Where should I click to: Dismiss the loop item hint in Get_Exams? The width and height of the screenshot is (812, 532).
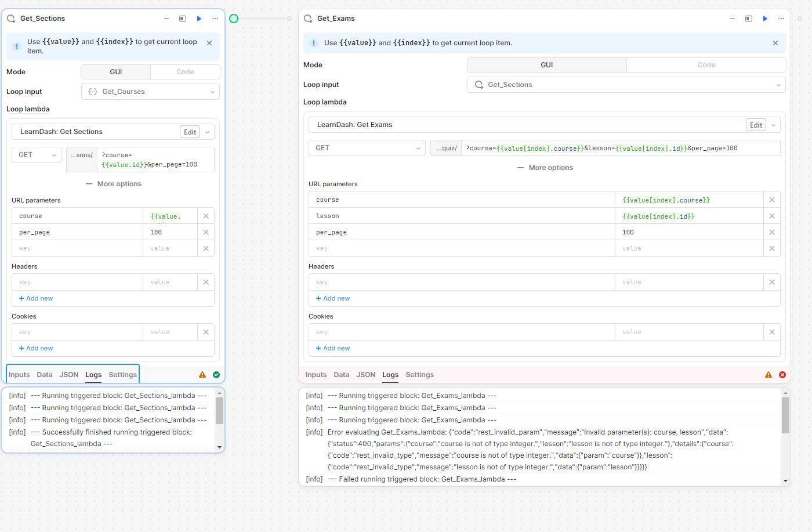775,43
